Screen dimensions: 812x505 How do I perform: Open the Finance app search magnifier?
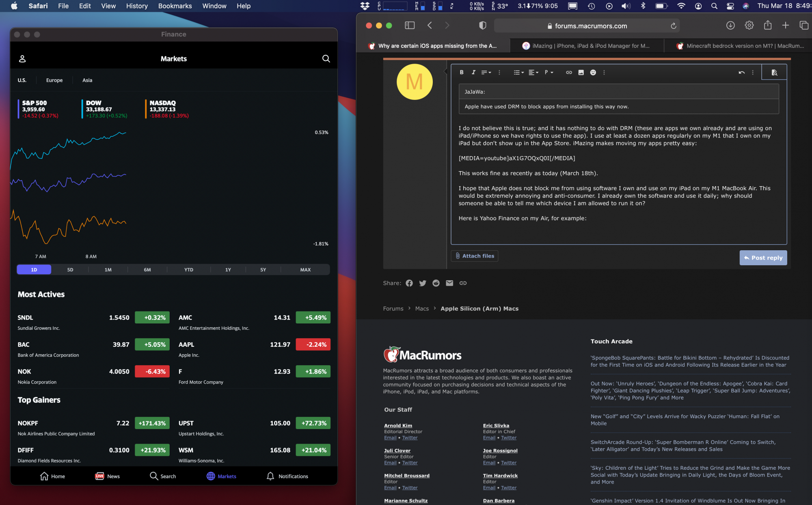(326, 58)
